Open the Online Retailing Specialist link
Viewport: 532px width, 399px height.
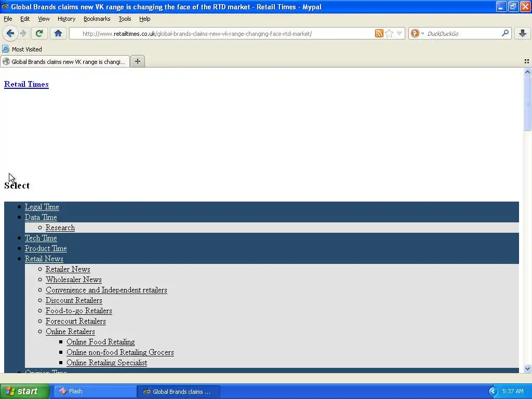point(107,363)
